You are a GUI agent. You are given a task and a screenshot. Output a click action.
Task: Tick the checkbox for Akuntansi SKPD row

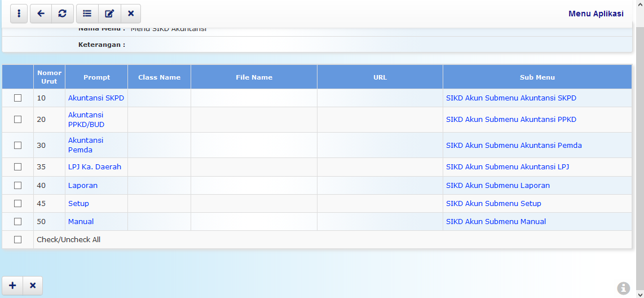click(17, 98)
